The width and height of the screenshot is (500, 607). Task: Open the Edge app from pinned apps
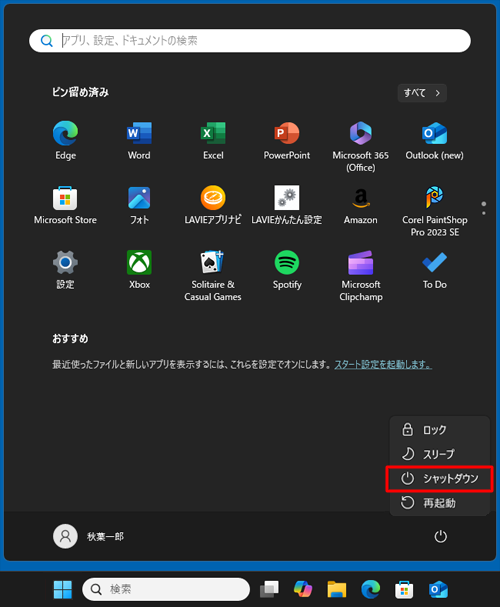pyautogui.click(x=65, y=141)
